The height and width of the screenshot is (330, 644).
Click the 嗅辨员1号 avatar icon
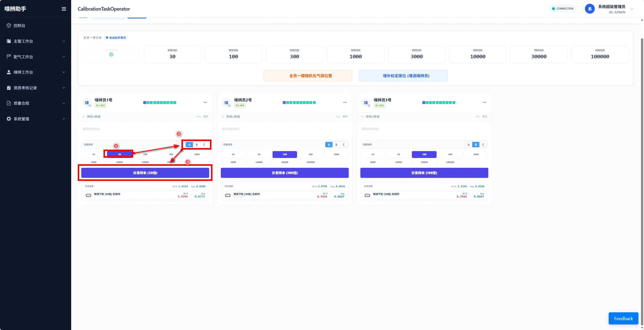[87, 103]
